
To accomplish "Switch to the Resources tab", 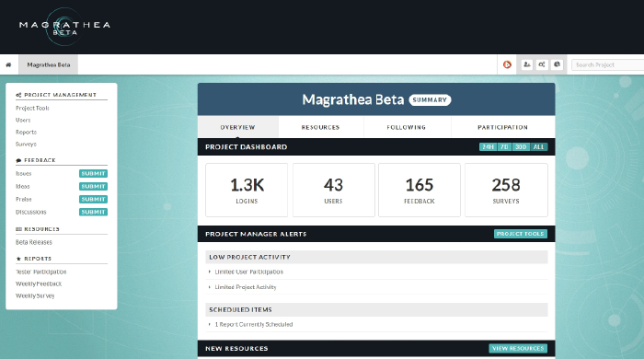I will pyautogui.click(x=321, y=127).
